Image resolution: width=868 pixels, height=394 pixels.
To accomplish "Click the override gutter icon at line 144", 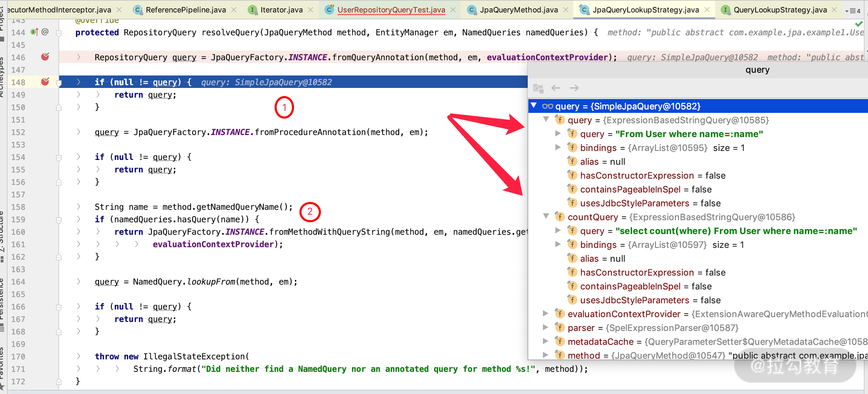I will tap(34, 32).
